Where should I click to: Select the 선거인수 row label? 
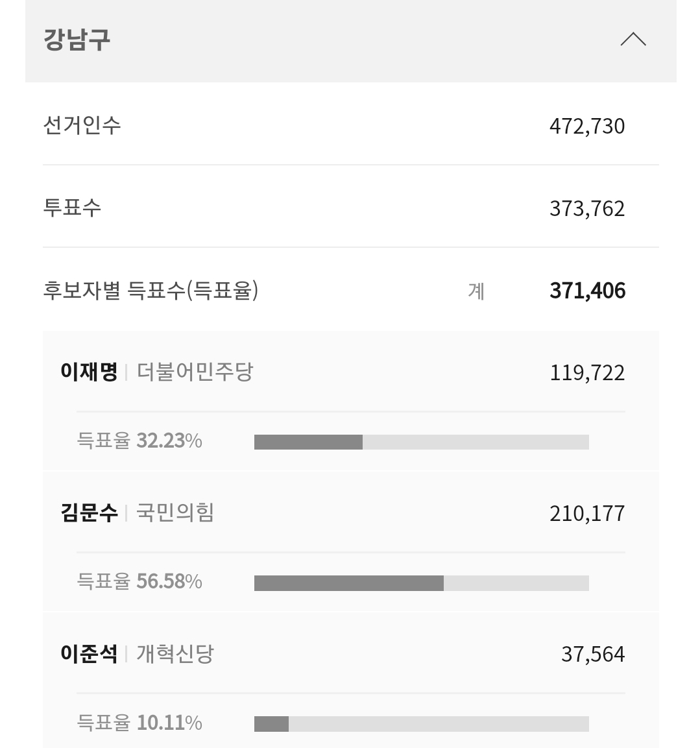coord(82,125)
